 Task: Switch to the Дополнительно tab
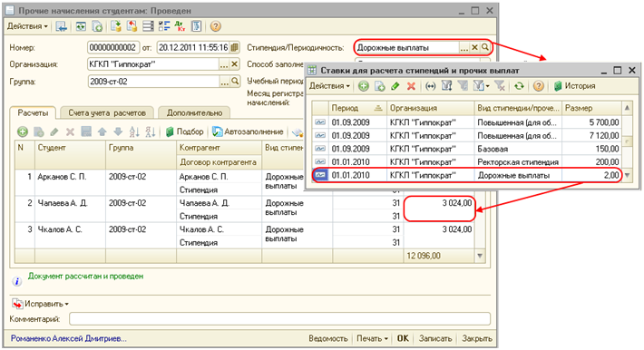(x=194, y=112)
